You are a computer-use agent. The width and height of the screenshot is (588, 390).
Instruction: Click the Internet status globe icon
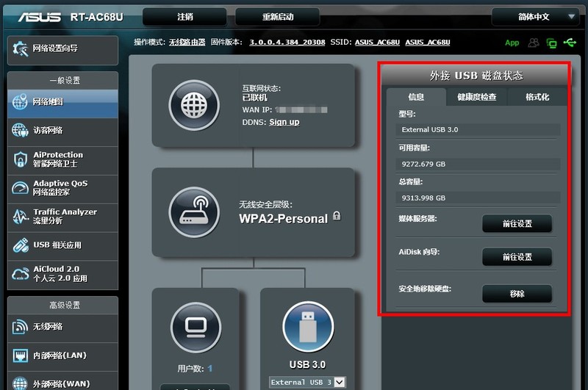tap(194, 105)
